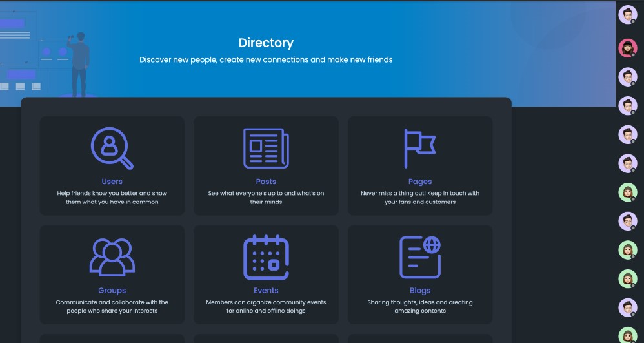This screenshot has height=343, width=644.
Task: Navigate to the Groups title link
Action: point(112,291)
